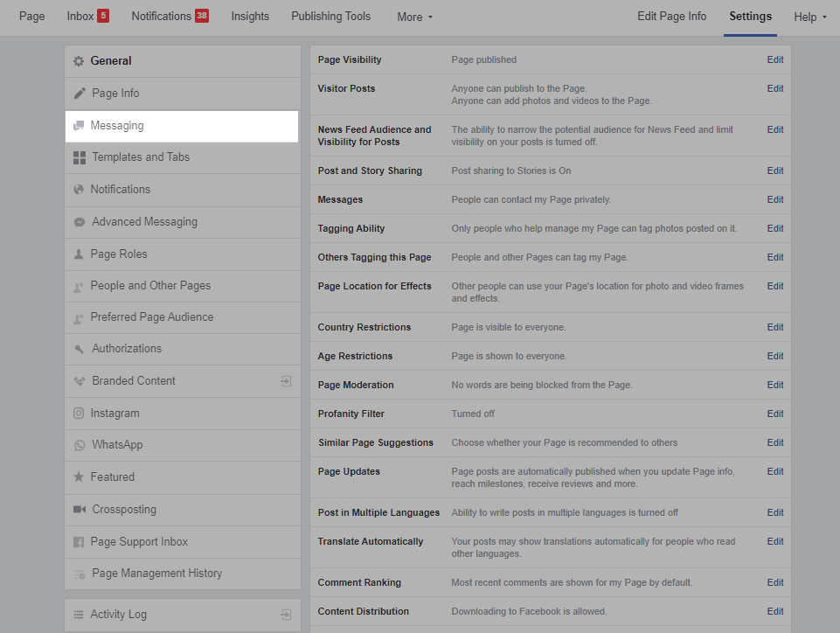Click the Featured star icon
The width and height of the screenshot is (840, 633).
[x=80, y=477]
